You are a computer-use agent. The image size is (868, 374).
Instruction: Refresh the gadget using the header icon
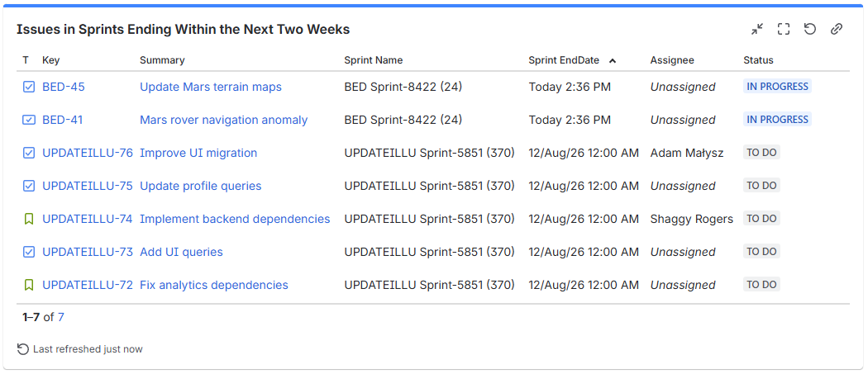click(810, 30)
